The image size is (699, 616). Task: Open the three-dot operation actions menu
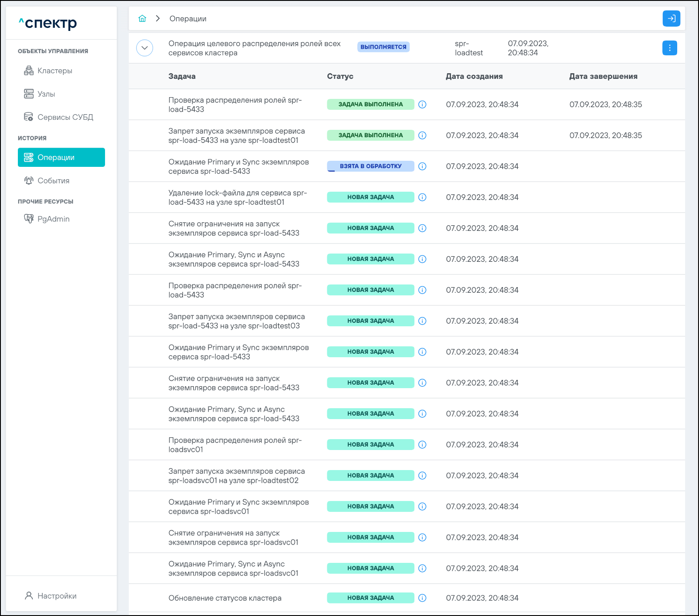pyautogui.click(x=669, y=48)
